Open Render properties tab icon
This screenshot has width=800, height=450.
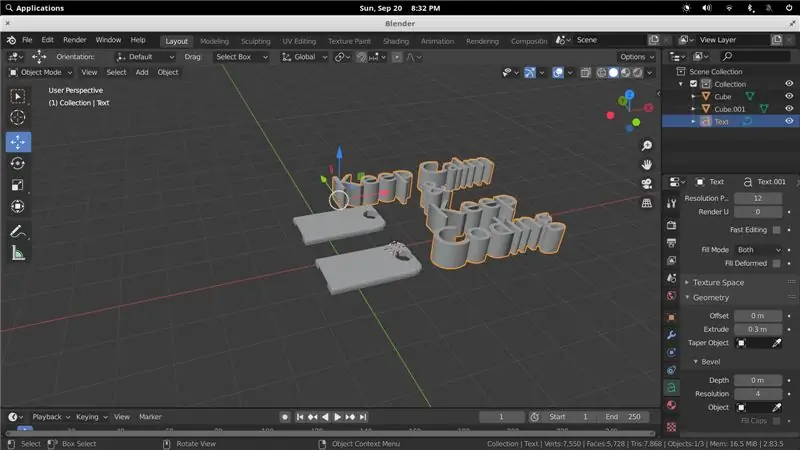pyautogui.click(x=671, y=225)
